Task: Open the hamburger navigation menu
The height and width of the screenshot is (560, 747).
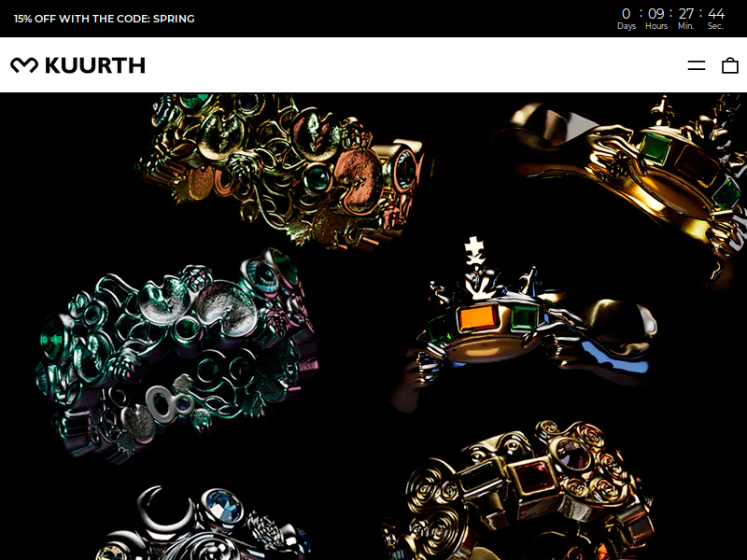Action: pyautogui.click(x=696, y=65)
